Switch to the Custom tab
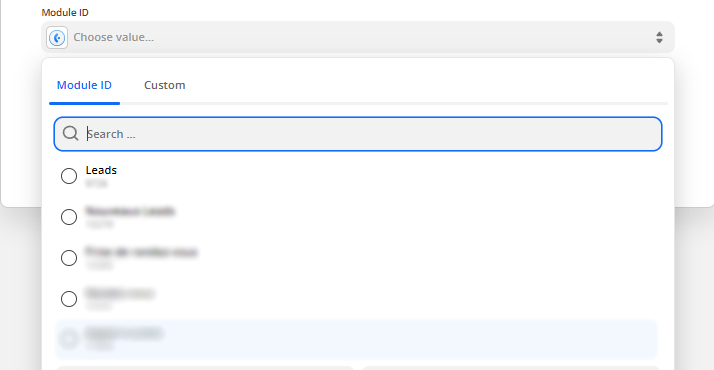 [x=164, y=85]
